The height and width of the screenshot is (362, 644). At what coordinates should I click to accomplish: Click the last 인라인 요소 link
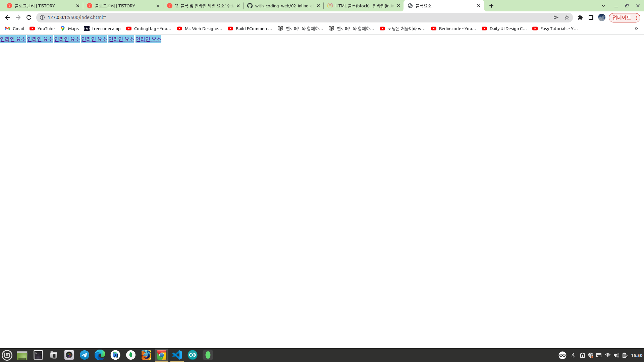pyautogui.click(x=148, y=39)
